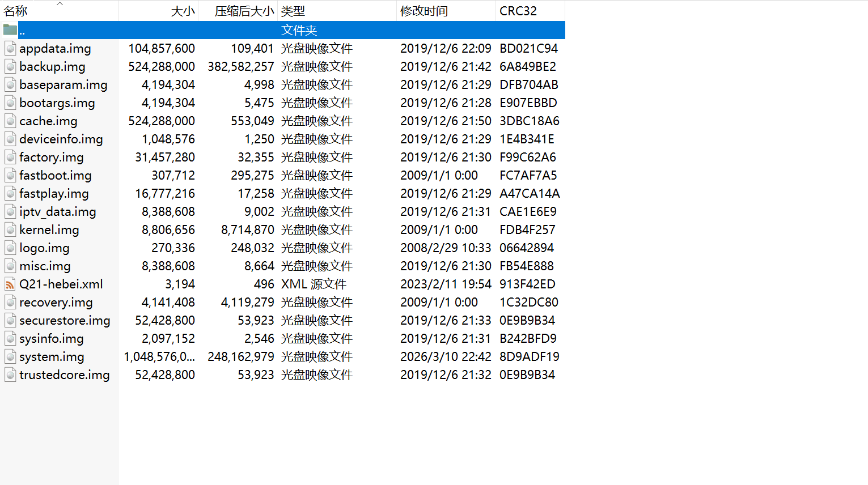Click the misc.img file icon
Image resolution: width=868 pixels, height=485 pixels.
10,266
